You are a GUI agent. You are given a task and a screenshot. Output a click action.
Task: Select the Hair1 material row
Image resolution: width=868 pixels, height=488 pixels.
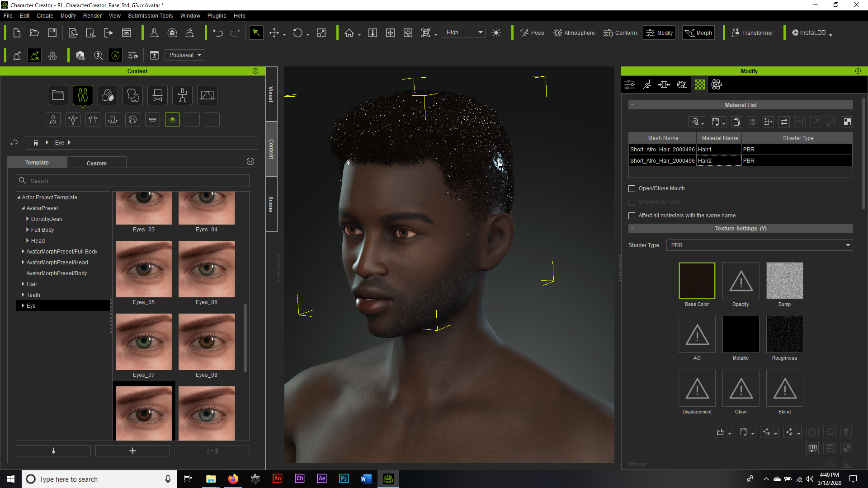click(x=741, y=150)
